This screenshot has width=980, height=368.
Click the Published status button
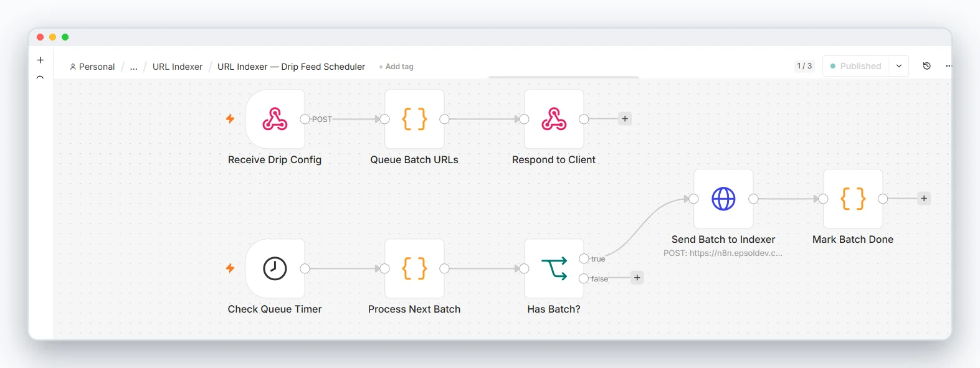(856, 66)
